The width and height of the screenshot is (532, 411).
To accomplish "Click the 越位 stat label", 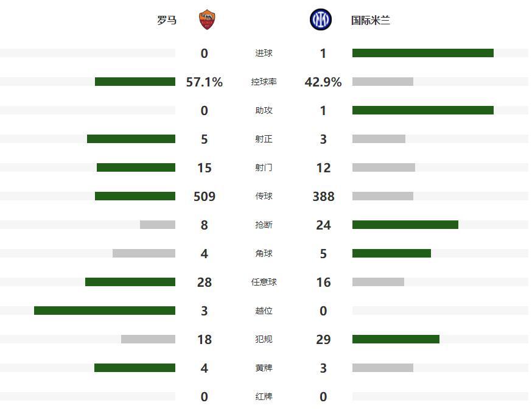I will pos(264,311).
